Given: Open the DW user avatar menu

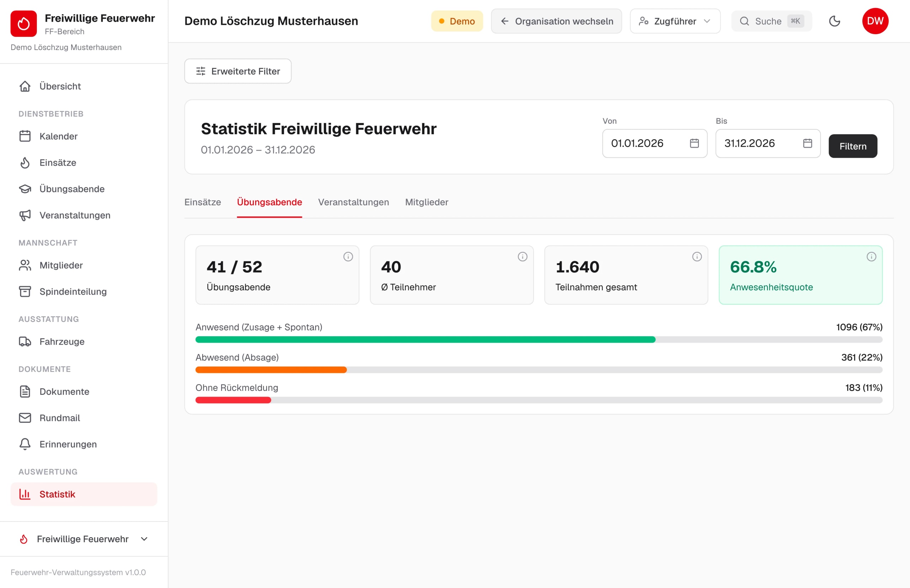Looking at the screenshot, I should coord(875,21).
